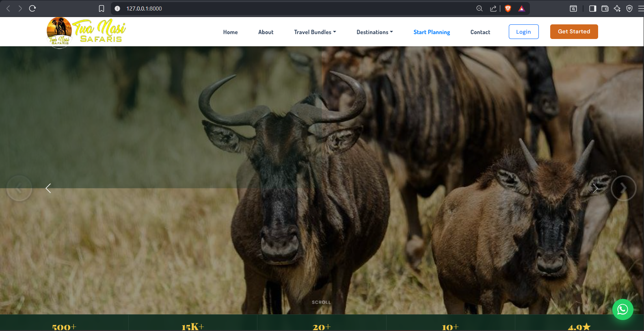Open the Contact nav item
The width and height of the screenshot is (644, 331).
(x=480, y=32)
